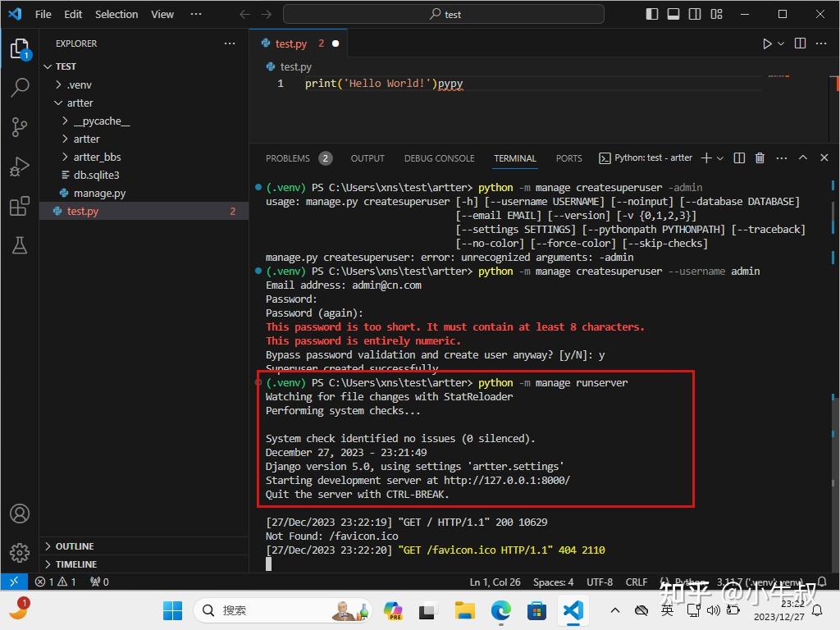The image size is (840, 630).
Task: Kill the terminal using the trash icon
Action: click(x=760, y=157)
